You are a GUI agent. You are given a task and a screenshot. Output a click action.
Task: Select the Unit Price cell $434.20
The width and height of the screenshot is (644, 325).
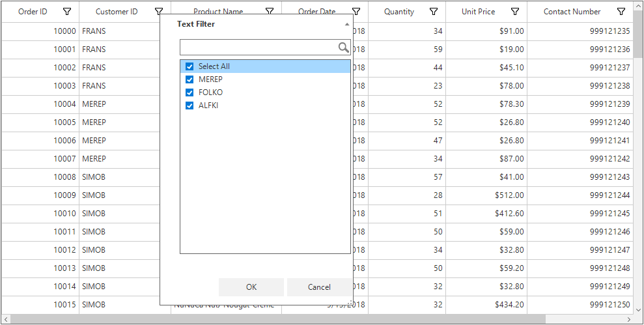coord(486,305)
